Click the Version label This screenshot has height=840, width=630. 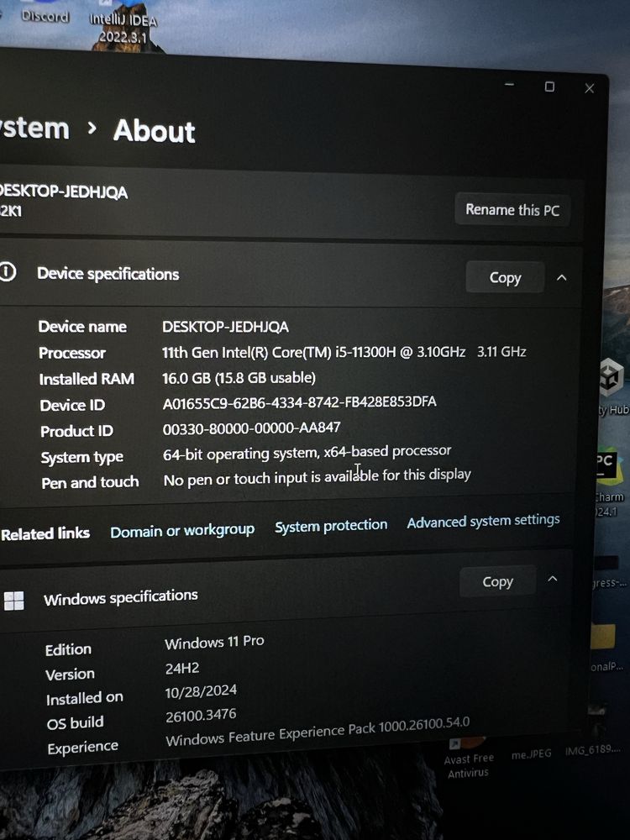point(71,675)
